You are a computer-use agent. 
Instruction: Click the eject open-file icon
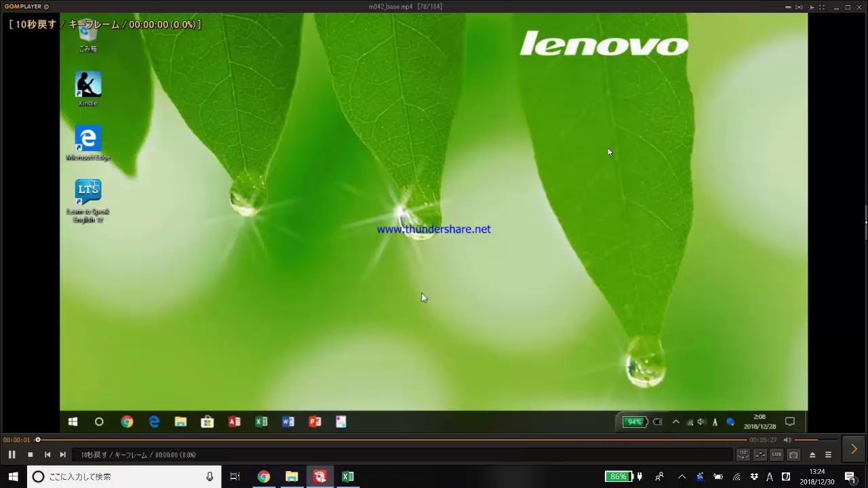[812, 455]
